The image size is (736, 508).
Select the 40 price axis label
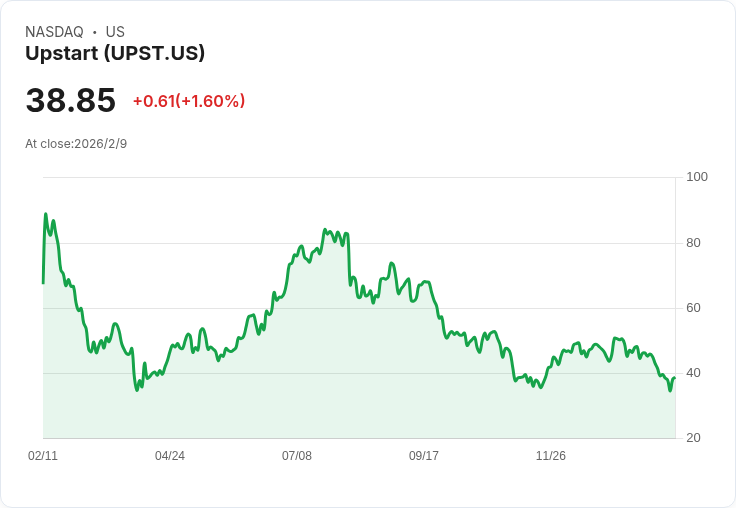[694, 373]
